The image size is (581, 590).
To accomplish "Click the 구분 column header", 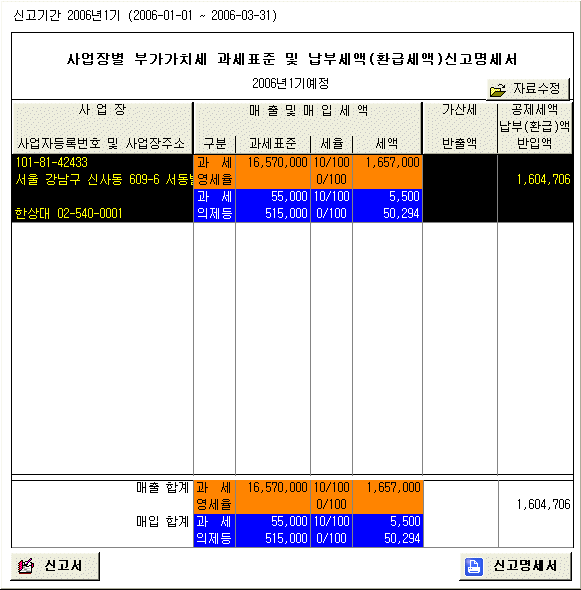I will [x=214, y=143].
